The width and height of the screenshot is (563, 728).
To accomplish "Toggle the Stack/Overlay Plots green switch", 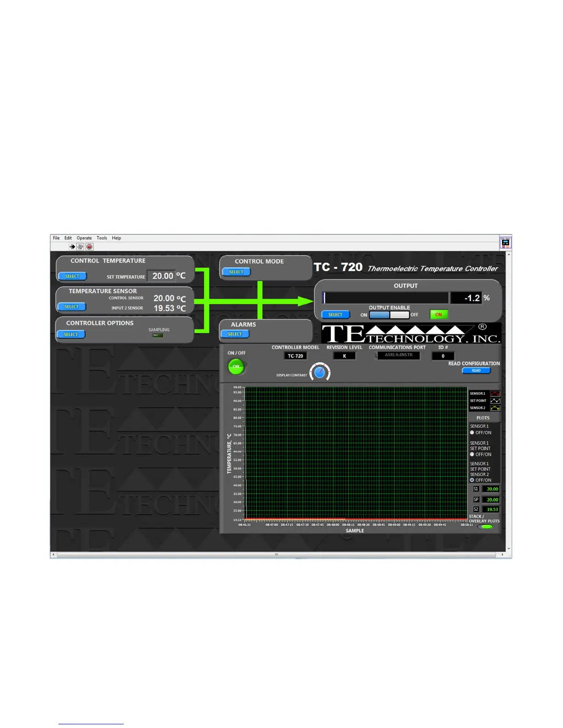I will 486,527.
